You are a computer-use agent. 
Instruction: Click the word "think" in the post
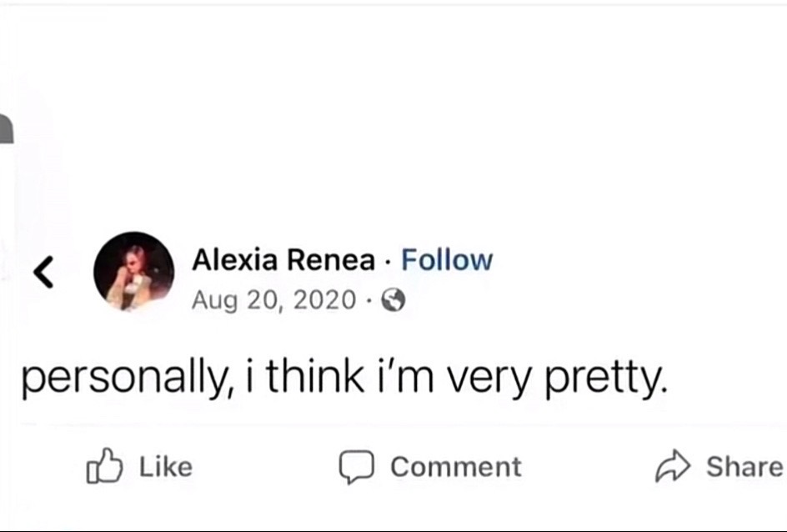[314, 376]
